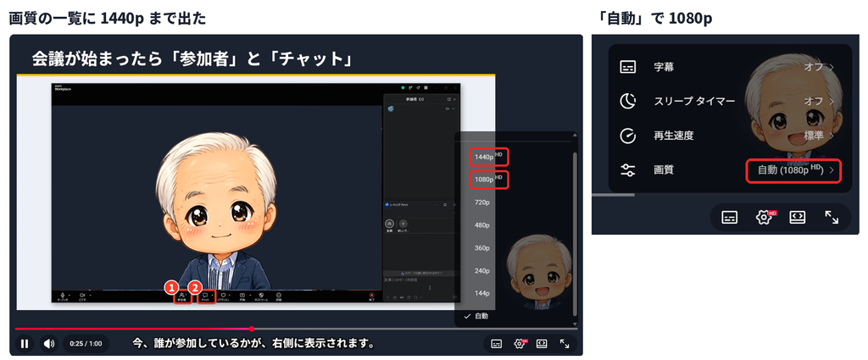The image size is (868, 360).
Task: Select 144p quality
Action: coord(481,293)
